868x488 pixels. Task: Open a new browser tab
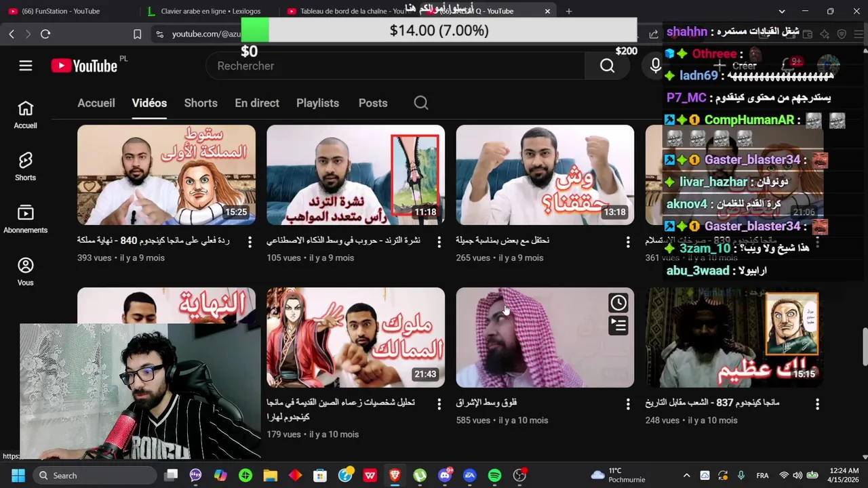tap(569, 11)
